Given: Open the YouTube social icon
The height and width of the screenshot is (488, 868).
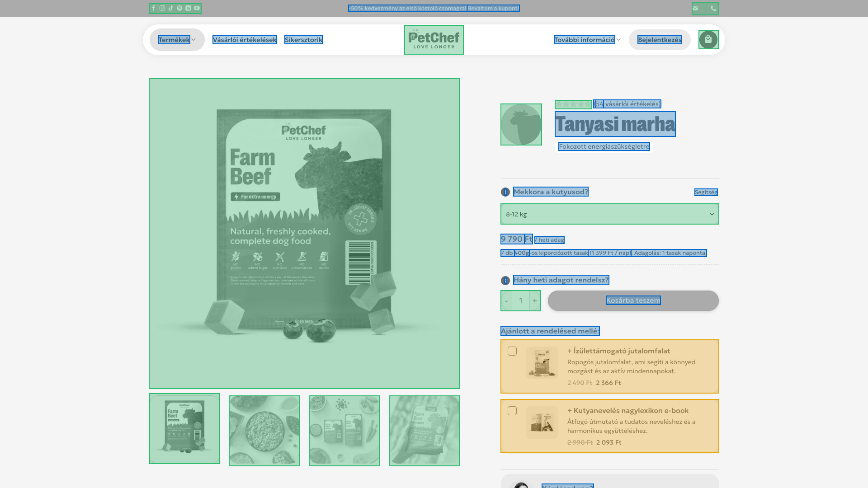Looking at the screenshot, I should tap(197, 8).
